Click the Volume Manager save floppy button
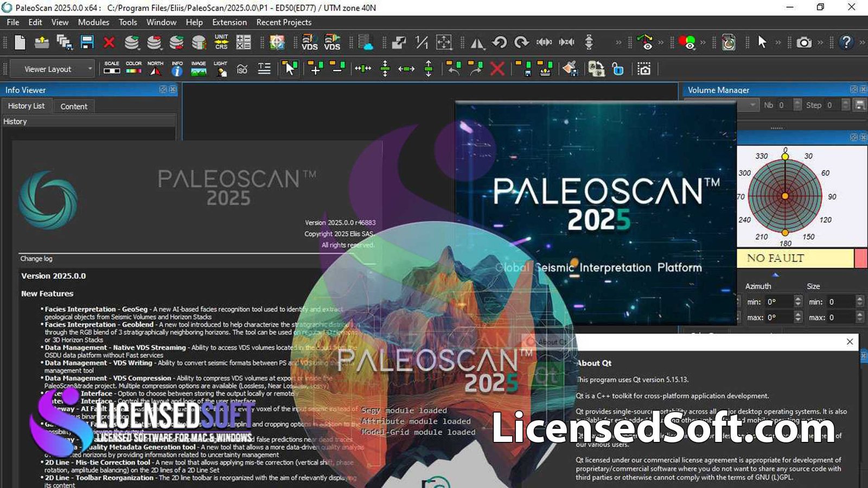 click(x=860, y=105)
